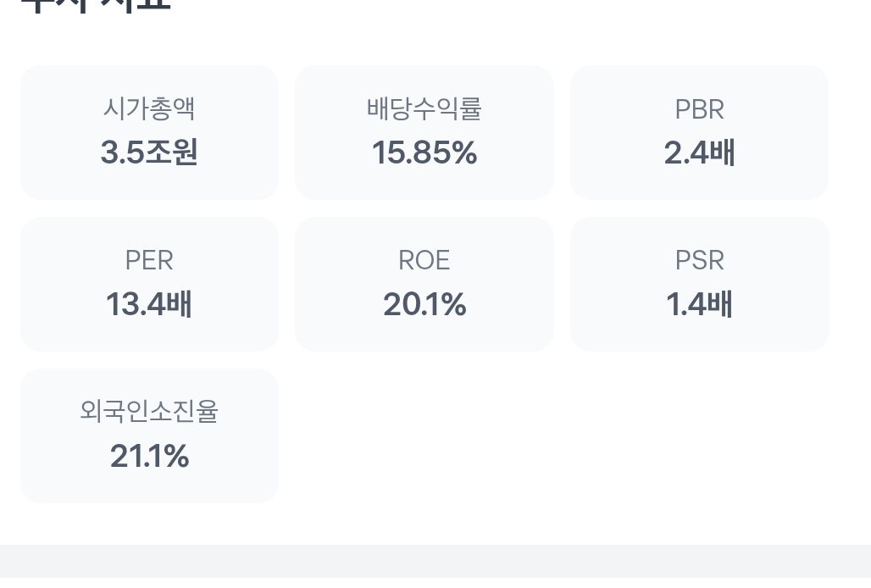Select the 1.4배 PSR value
This screenshot has height=588, width=871.
click(699, 305)
